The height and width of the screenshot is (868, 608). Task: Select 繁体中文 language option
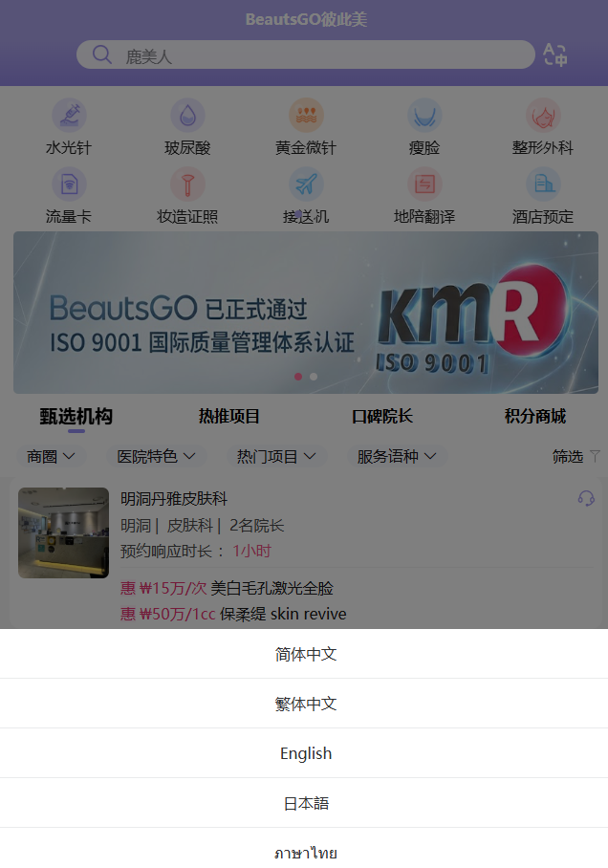[304, 704]
